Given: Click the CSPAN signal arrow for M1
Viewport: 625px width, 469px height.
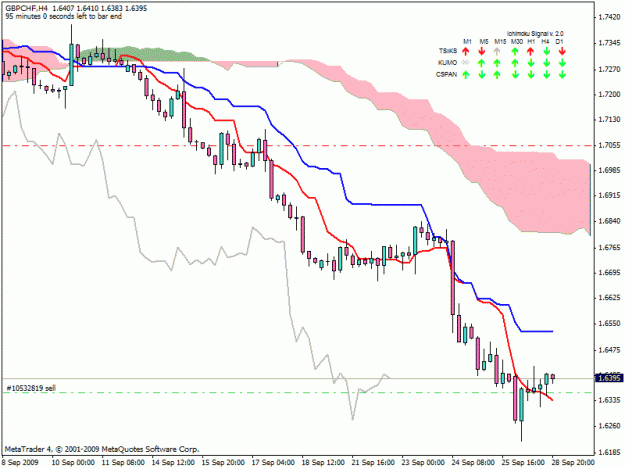Looking at the screenshot, I should pos(466,75).
